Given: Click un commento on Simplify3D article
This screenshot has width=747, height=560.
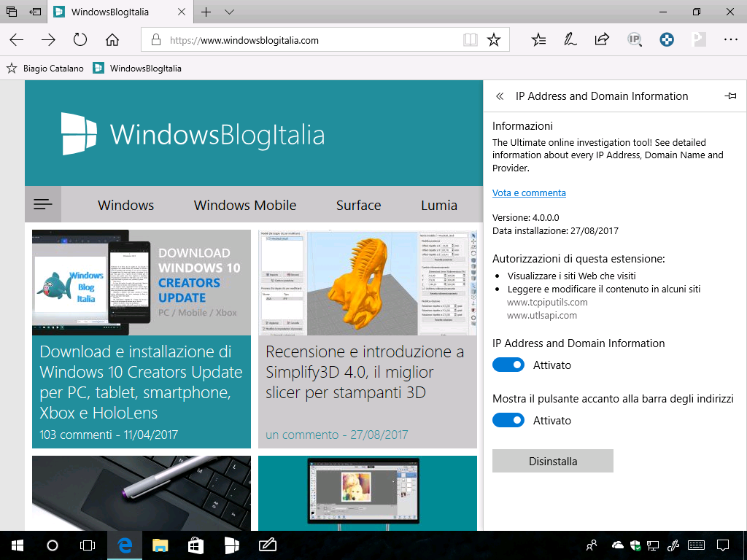Looking at the screenshot, I should [x=302, y=435].
